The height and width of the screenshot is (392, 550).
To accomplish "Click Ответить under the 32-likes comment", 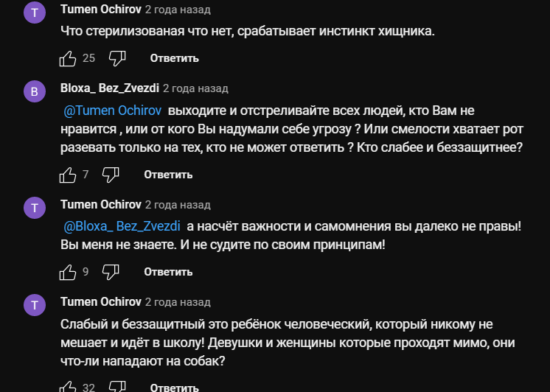I will click(x=174, y=388).
